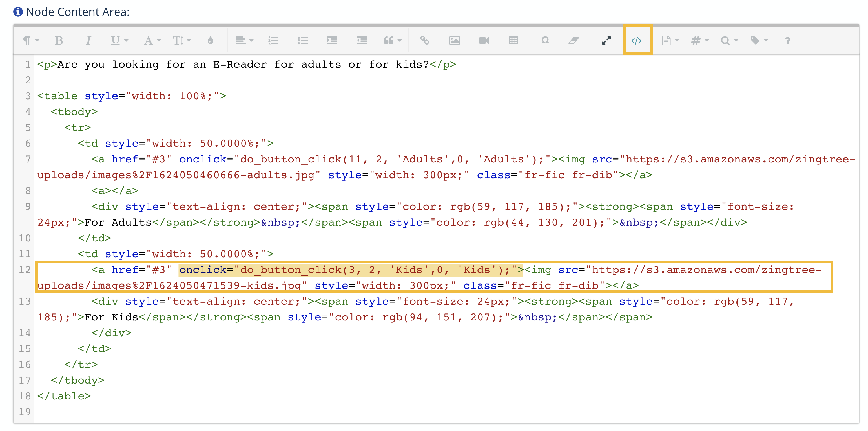
Task: Open special characters omega icon
Action: pyautogui.click(x=545, y=40)
